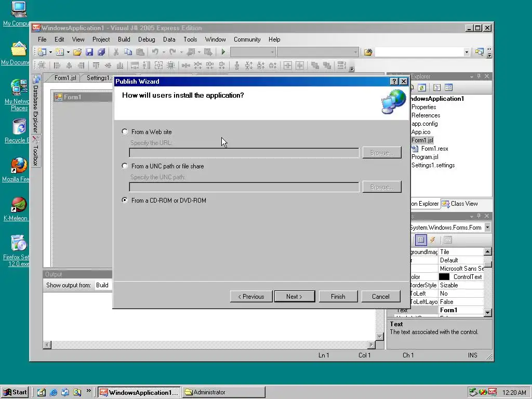The height and width of the screenshot is (399, 532).
Task: Open the Properties panel window position dropdown
Action: 472,216
